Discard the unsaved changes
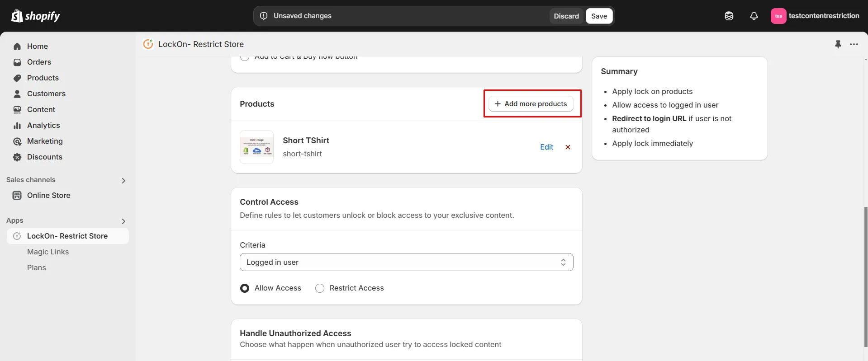The image size is (868, 361). [x=566, y=16]
